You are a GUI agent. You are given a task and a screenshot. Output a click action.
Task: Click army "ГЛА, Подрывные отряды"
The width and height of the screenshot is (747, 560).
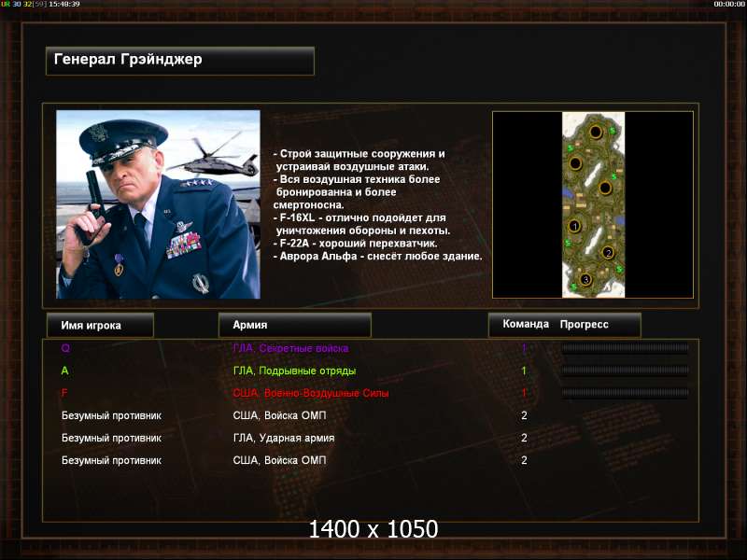point(294,371)
